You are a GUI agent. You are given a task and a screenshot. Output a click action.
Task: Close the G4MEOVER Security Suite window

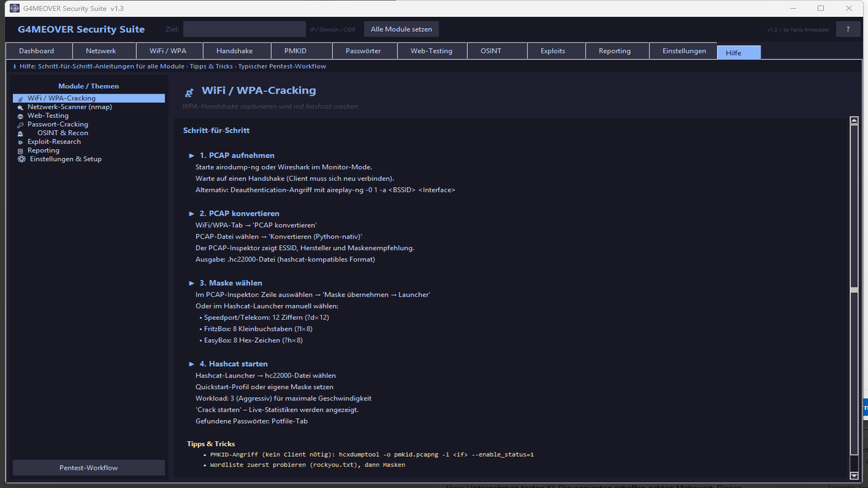(850, 8)
